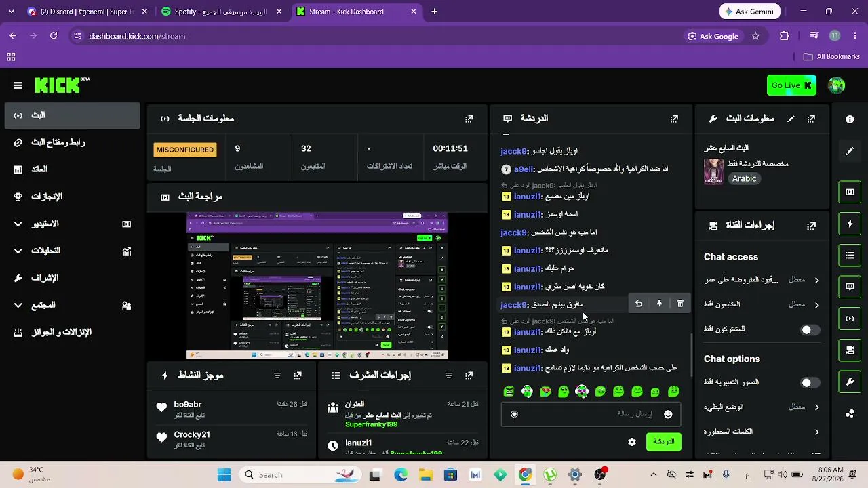Filter the moderator actions panel
Screen dimensions: 868x488
448,375
